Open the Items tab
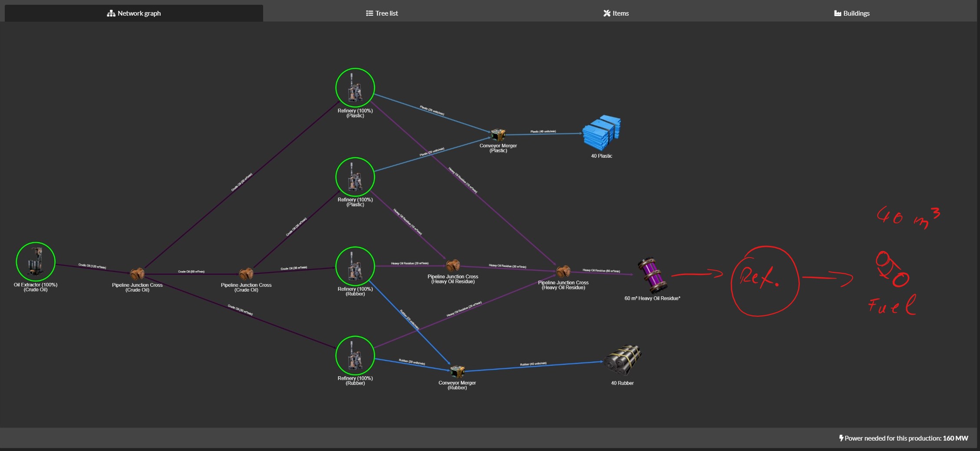The height and width of the screenshot is (451, 980). [x=616, y=13]
